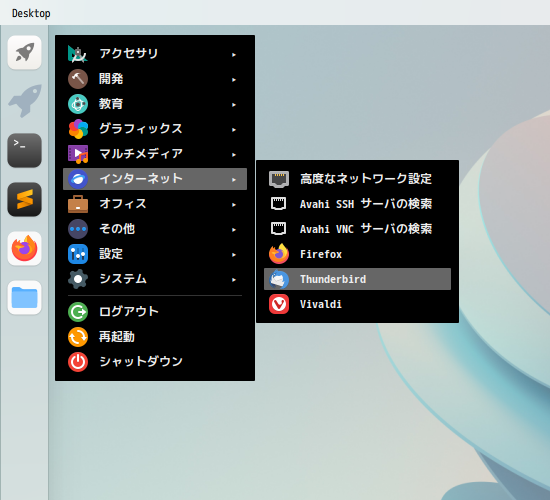Open the オフィス category
The image size is (550, 500).
[x=155, y=204]
